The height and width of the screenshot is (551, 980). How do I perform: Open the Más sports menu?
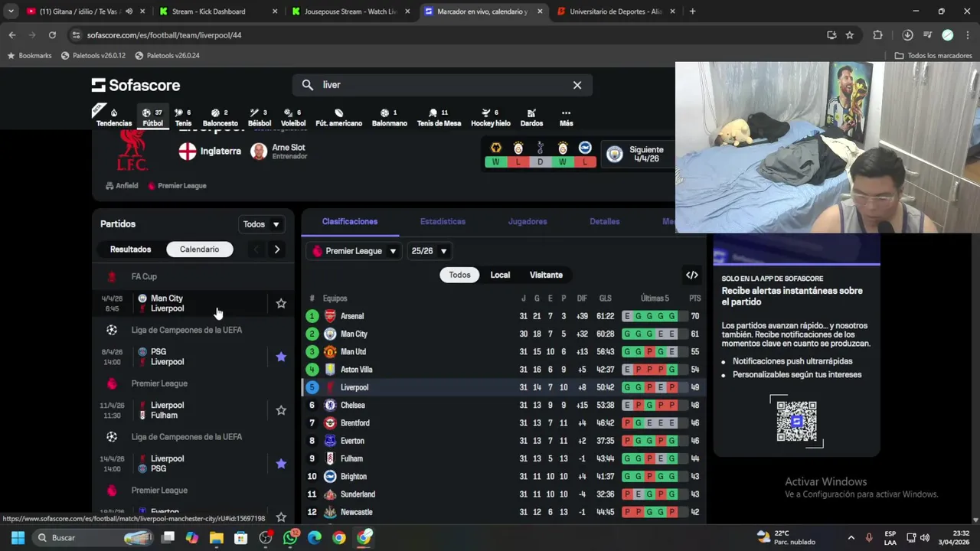coord(566,118)
